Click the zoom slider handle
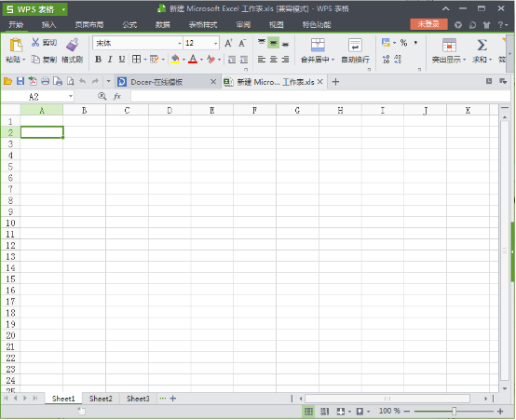Image resolution: width=516 pixels, height=420 pixels. 455,411
